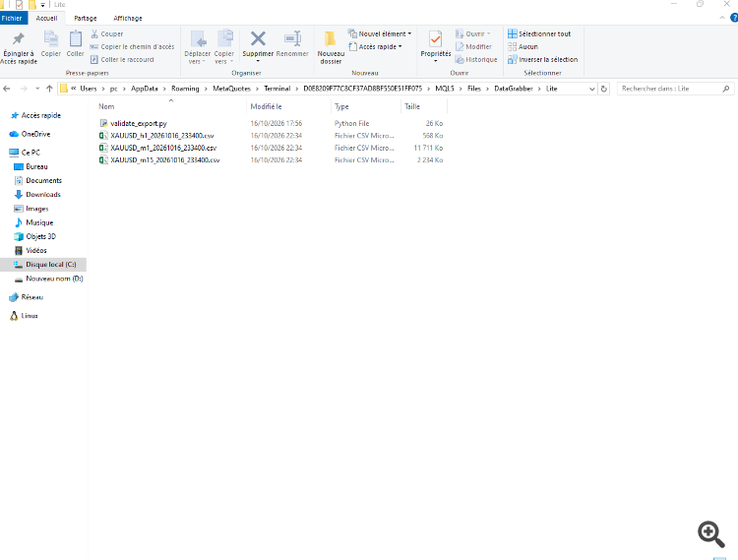Viewport: 738px width, 560px height.
Task: Open Objets 3D in navigation pane
Action: (x=35, y=236)
